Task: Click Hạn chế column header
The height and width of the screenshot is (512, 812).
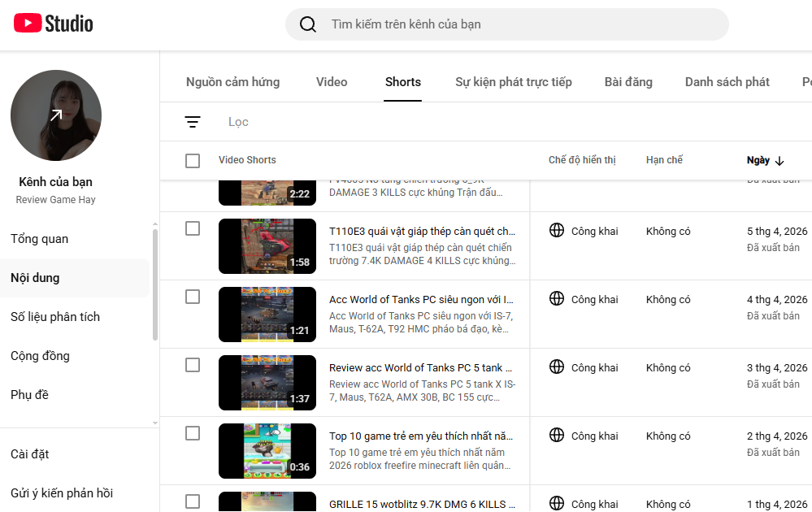Action: coord(664,160)
